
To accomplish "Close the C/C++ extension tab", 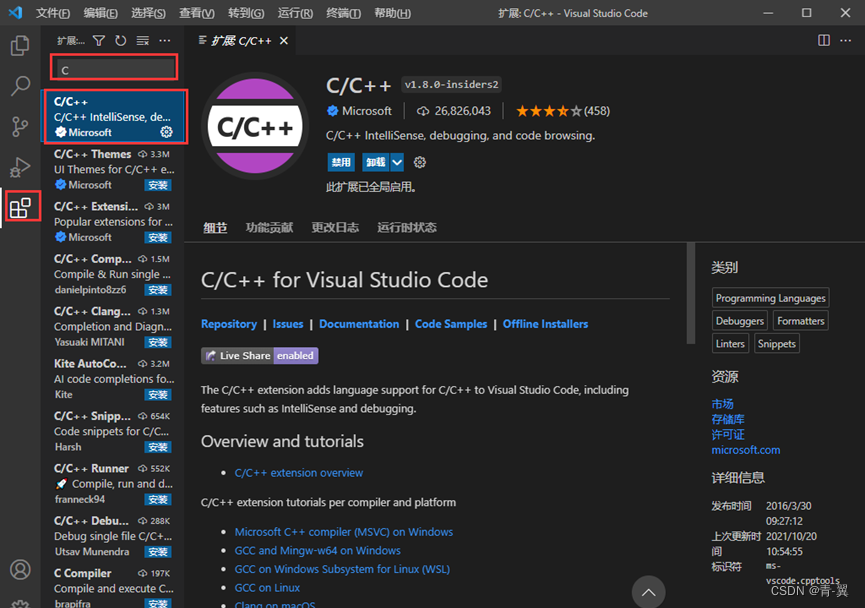I will click(284, 40).
